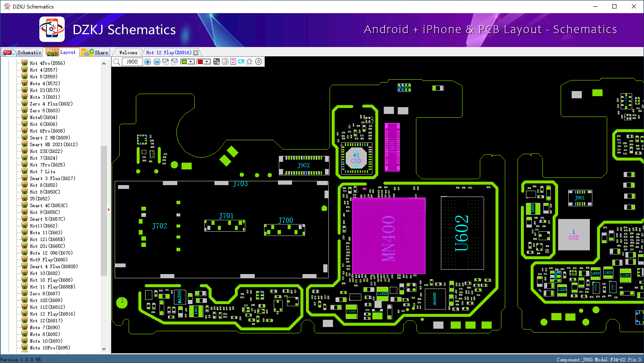Open the Share tab
Image resolution: width=644 pixels, height=363 pixels.
pyautogui.click(x=95, y=53)
